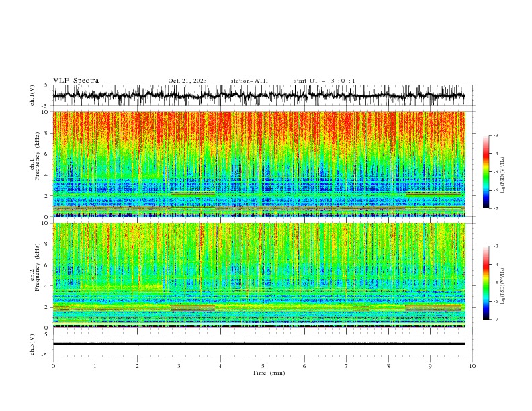Click the ch.1 waveform "5" voltage tick label
The image size is (532, 411).
coord(46,85)
